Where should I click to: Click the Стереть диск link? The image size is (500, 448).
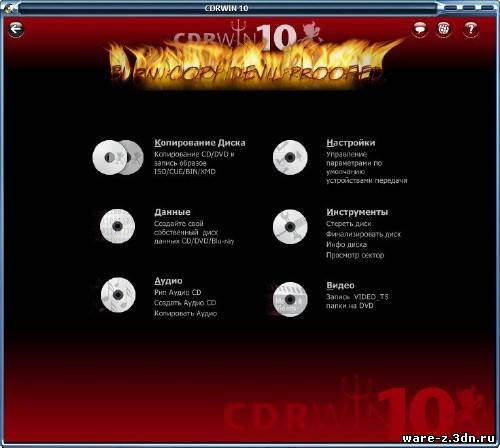tap(348, 224)
